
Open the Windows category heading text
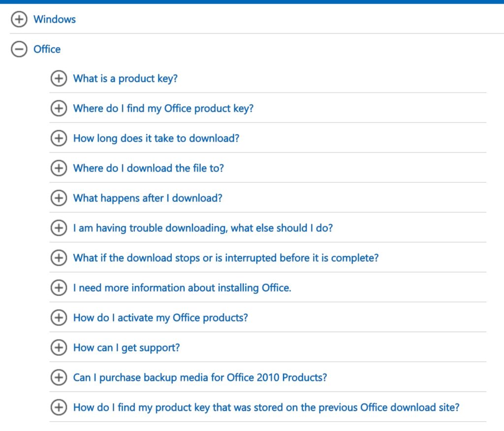coord(55,19)
